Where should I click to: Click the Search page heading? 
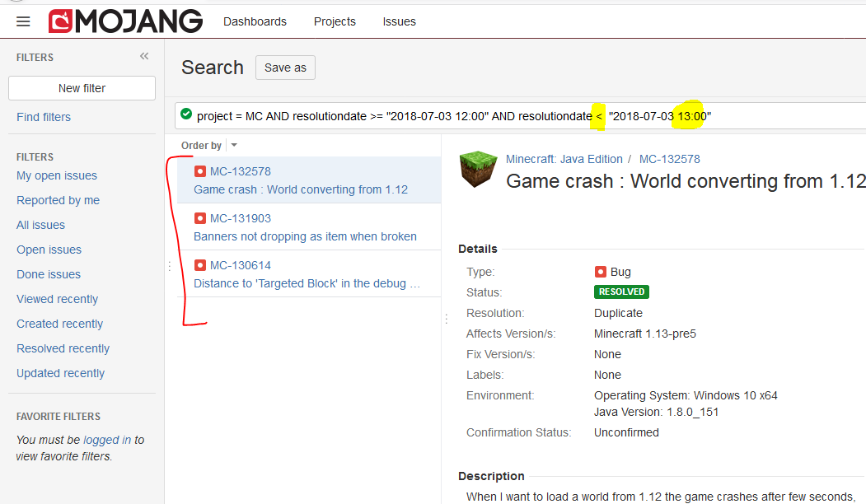[x=213, y=68]
